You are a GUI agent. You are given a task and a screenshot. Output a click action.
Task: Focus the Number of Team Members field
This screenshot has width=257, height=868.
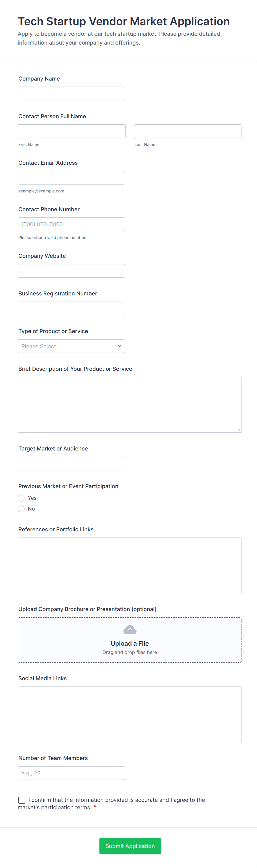pyautogui.click(x=71, y=773)
